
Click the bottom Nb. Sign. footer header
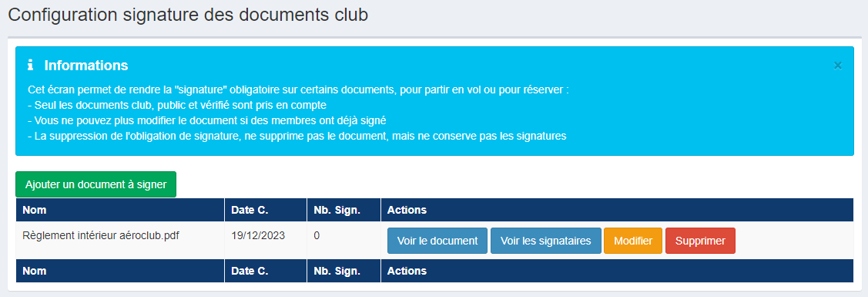(x=344, y=271)
